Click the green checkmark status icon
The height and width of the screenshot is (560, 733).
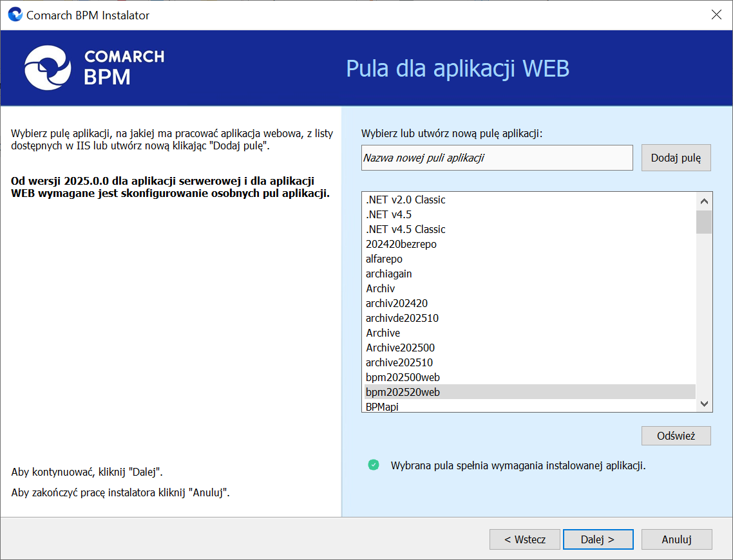click(374, 465)
